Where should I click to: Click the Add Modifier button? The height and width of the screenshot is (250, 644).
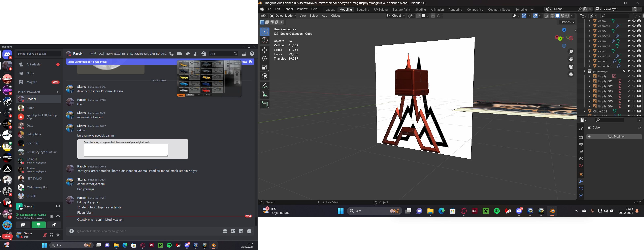pyautogui.click(x=614, y=137)
